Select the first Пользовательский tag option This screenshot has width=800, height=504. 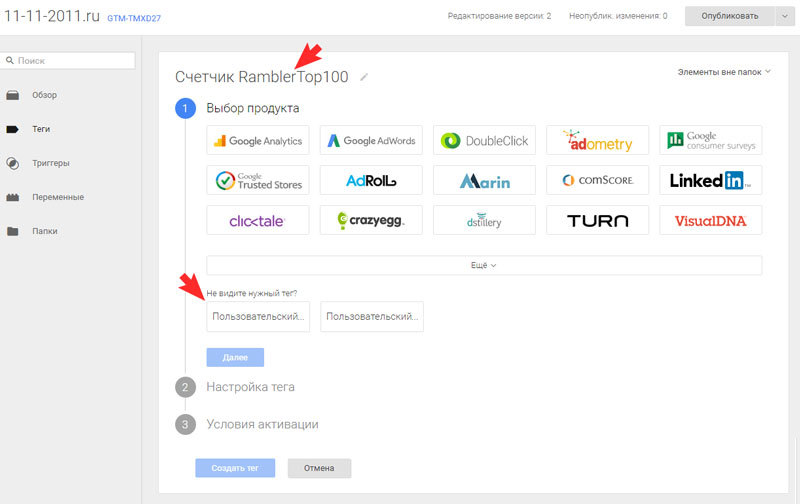(x=258, y=317)
